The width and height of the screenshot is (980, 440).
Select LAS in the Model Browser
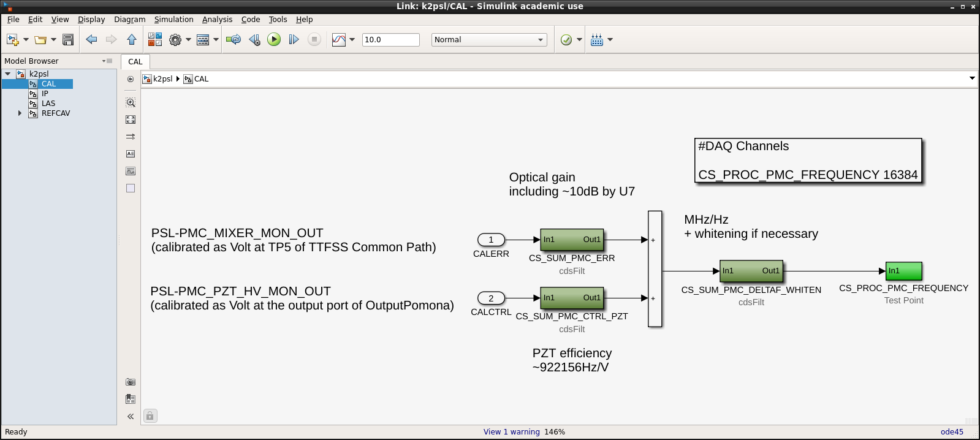48,104
